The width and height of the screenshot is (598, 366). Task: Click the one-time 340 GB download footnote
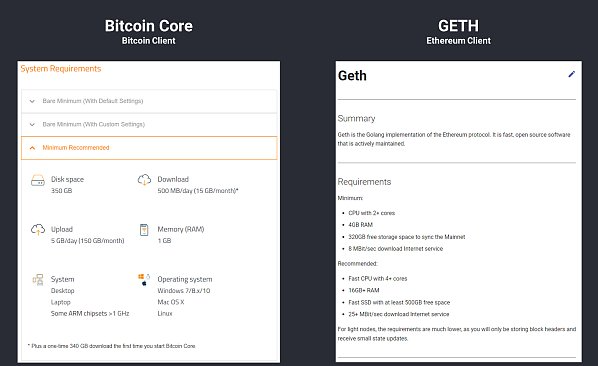(111, 346)
